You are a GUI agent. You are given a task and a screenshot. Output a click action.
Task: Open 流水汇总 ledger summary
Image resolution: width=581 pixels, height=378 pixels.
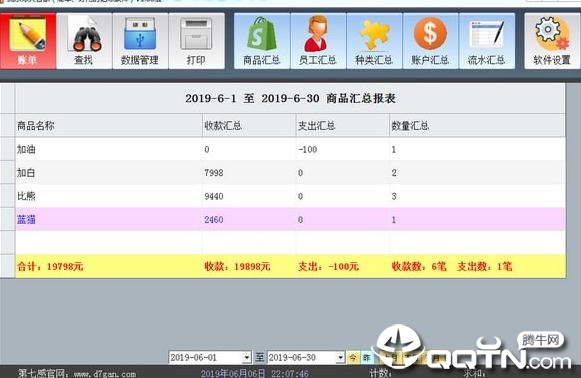pyautogui.click(x=487, y=41)
